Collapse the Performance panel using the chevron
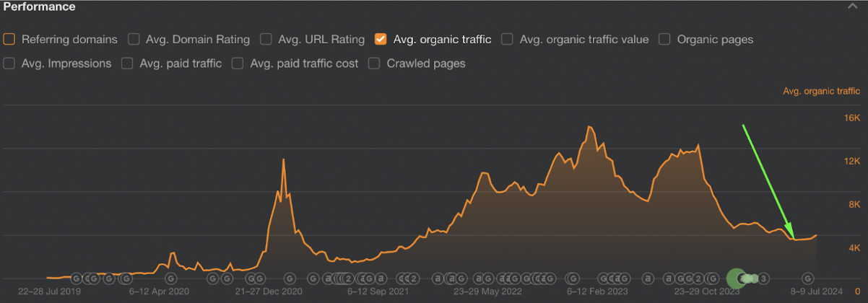Image resolution: width=868 pixels, height=303 pixels. (853, 6)
